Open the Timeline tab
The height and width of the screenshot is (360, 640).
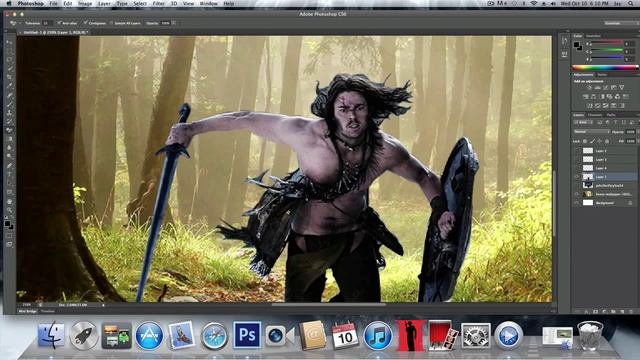point(47,311)
